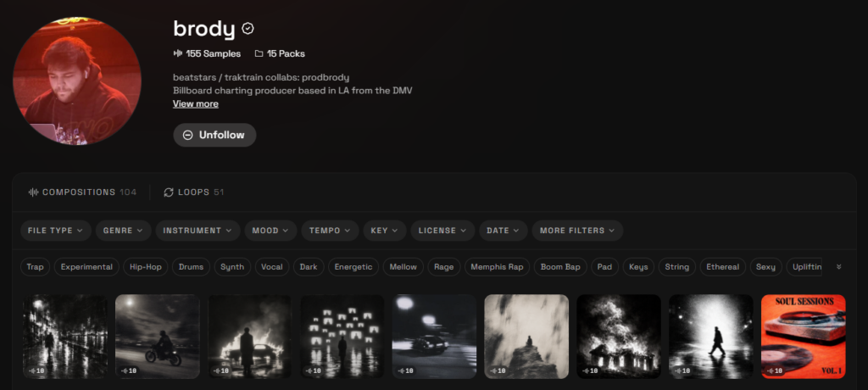Viewport: 868px width, 390px height.
Task: Toggle the Hip-Hop tag filter
Action: point(146,267)
